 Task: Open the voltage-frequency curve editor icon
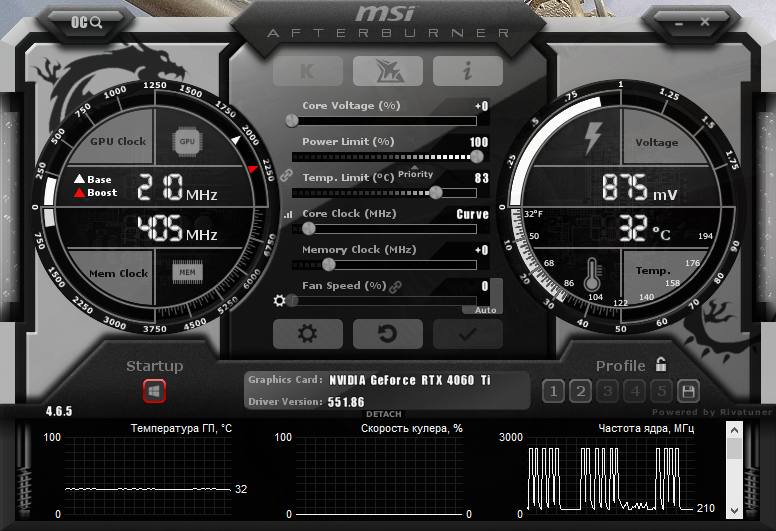(x=288, y=214)
